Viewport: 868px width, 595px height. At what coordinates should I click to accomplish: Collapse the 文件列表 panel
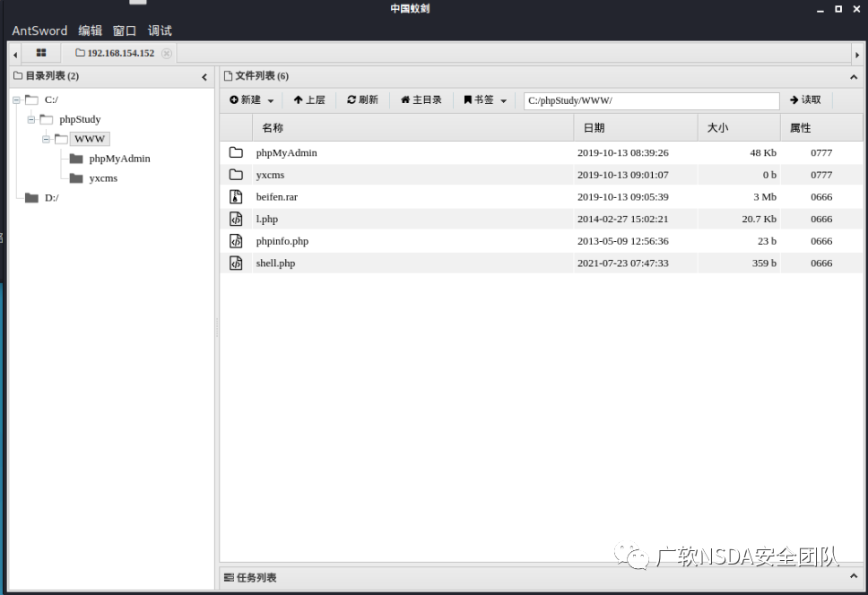[854, 77]
